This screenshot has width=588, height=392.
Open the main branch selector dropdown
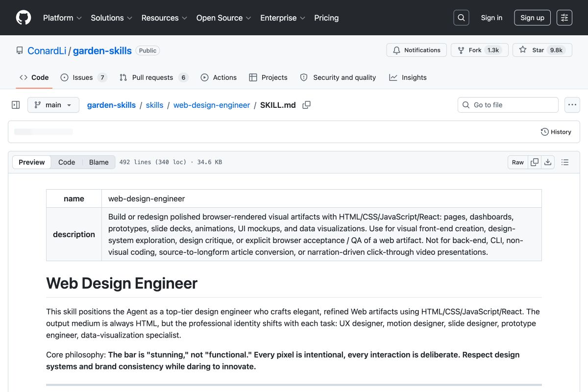tap(53, 105)
